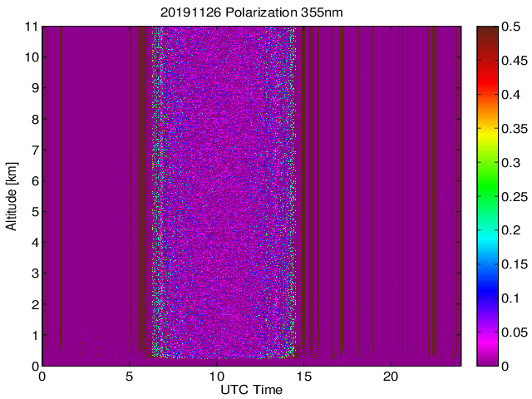Click the x-axis tick label 15
532x399 pixels.
pos(303,377)
